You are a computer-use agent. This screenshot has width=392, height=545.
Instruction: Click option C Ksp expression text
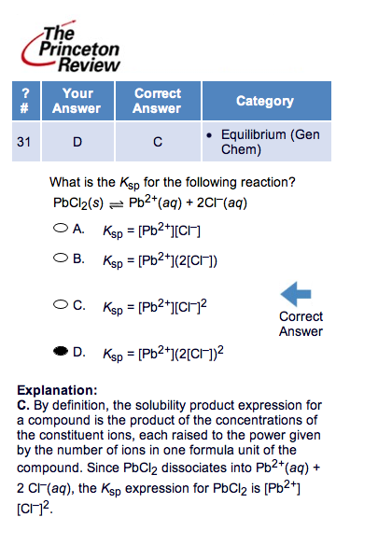pyautogui.click(x=155, y=306)
